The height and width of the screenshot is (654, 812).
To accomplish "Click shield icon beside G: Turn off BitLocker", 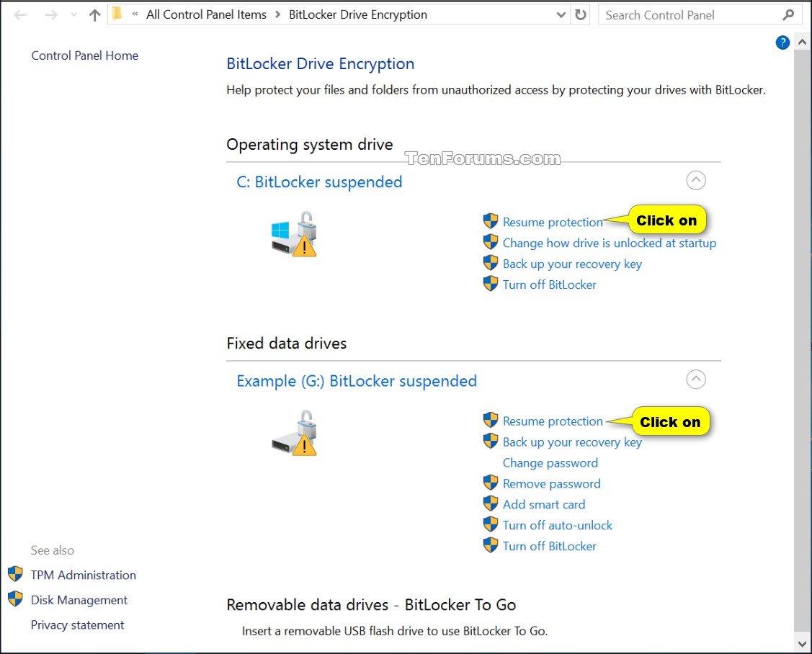I will click(491, 545).
